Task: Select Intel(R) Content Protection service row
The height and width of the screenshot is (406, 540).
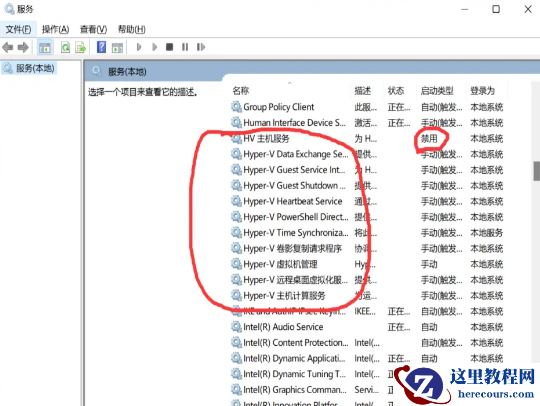Action: [x=367, y=343]
